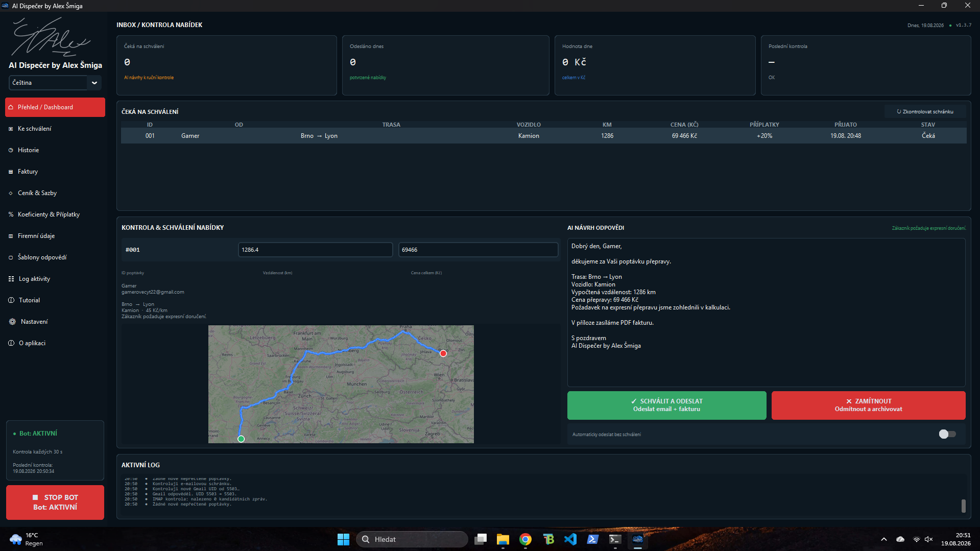The image size is (980, 551).
Task: Open Nastavení settings
Action: click(x=55, y=322)
